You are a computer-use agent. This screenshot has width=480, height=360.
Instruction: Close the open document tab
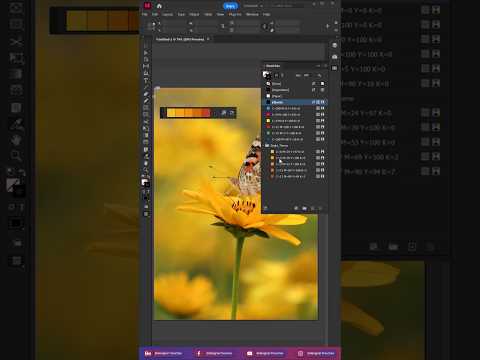point(208,39)
